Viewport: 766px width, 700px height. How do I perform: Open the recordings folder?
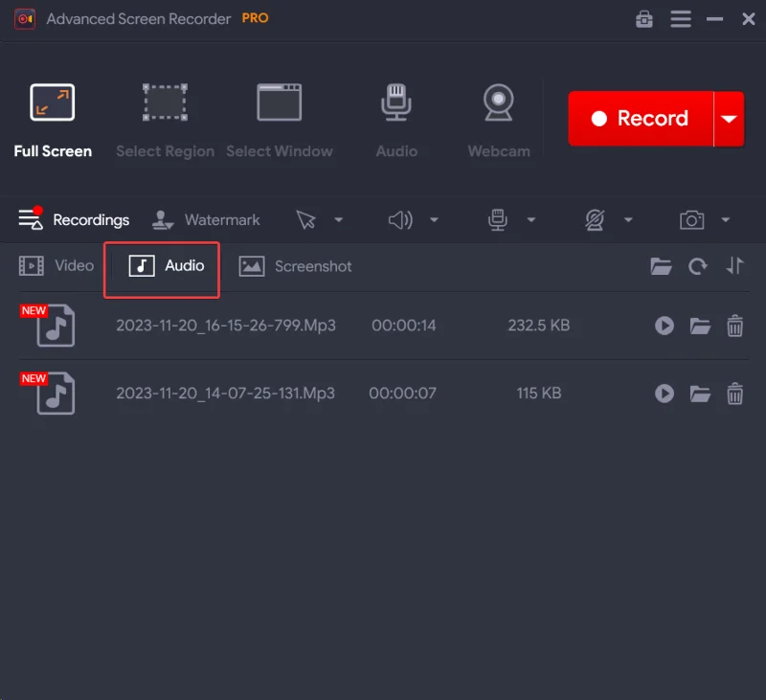pyautogui.click(x=661, y=266)
